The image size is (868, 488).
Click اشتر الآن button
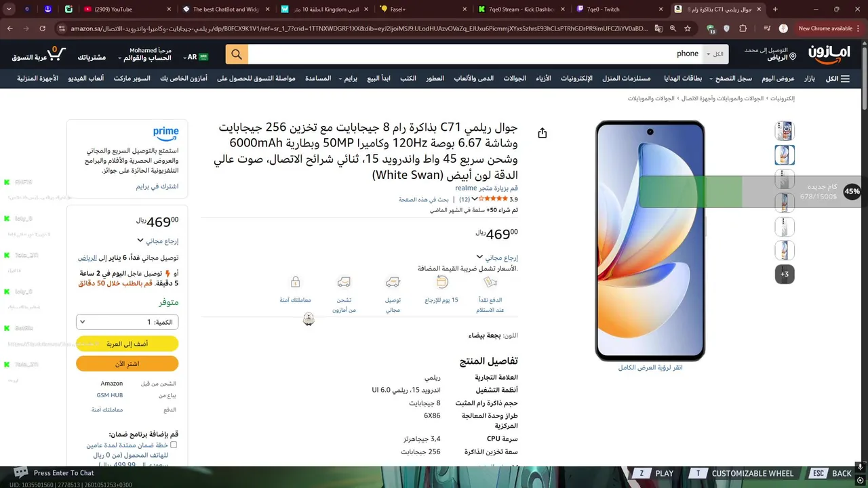pos(127,364)
